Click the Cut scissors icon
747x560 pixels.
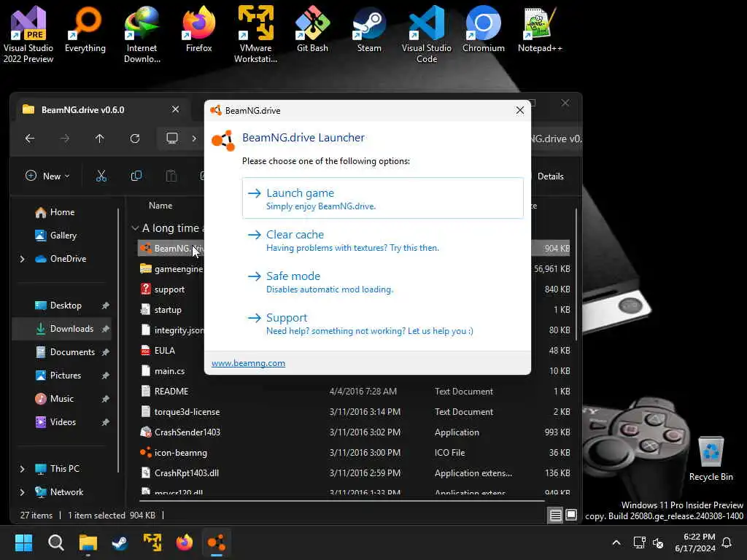coord(101,176)
